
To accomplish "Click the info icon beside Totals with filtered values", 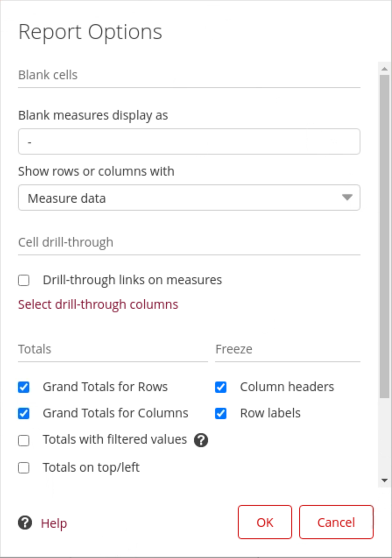I will point(201,440).
